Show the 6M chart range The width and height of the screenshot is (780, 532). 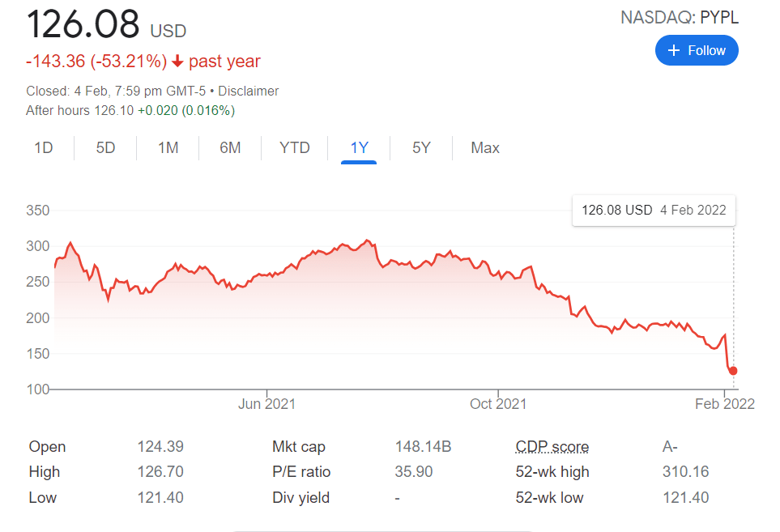230,148
